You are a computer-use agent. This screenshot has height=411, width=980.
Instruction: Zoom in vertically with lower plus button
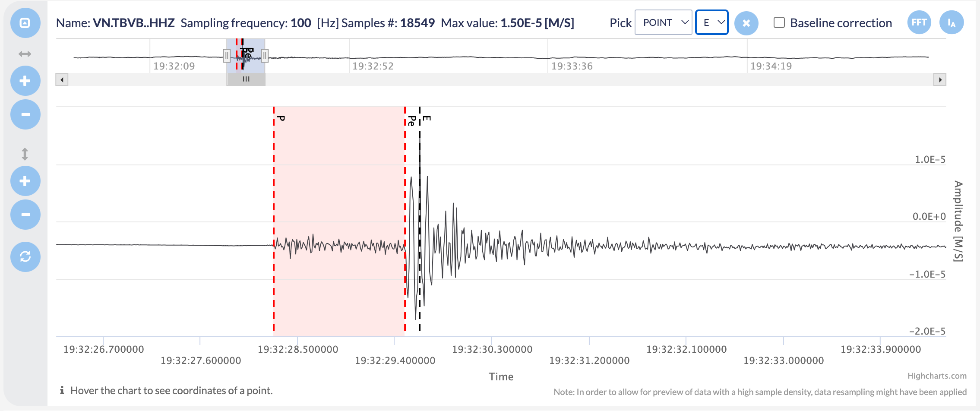pos(25,181)
